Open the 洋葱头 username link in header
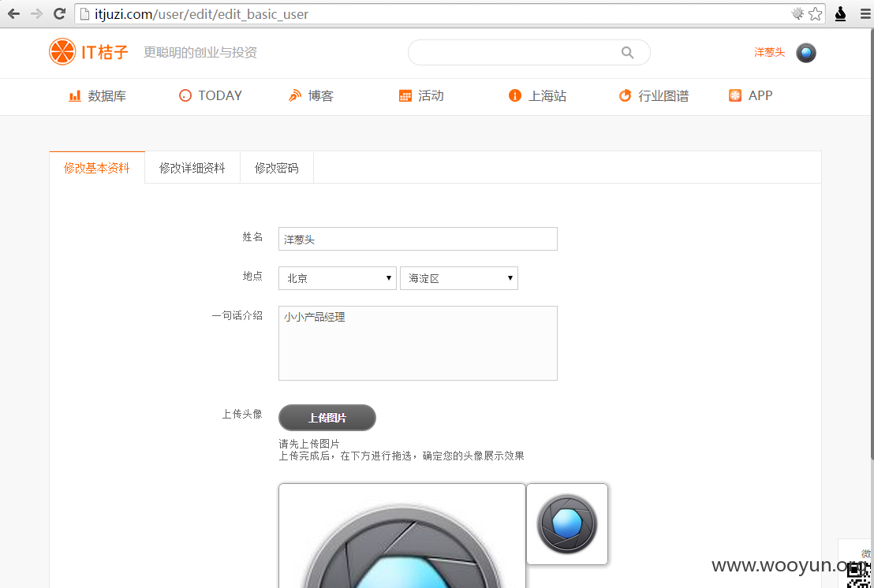 tap(770, 52)
